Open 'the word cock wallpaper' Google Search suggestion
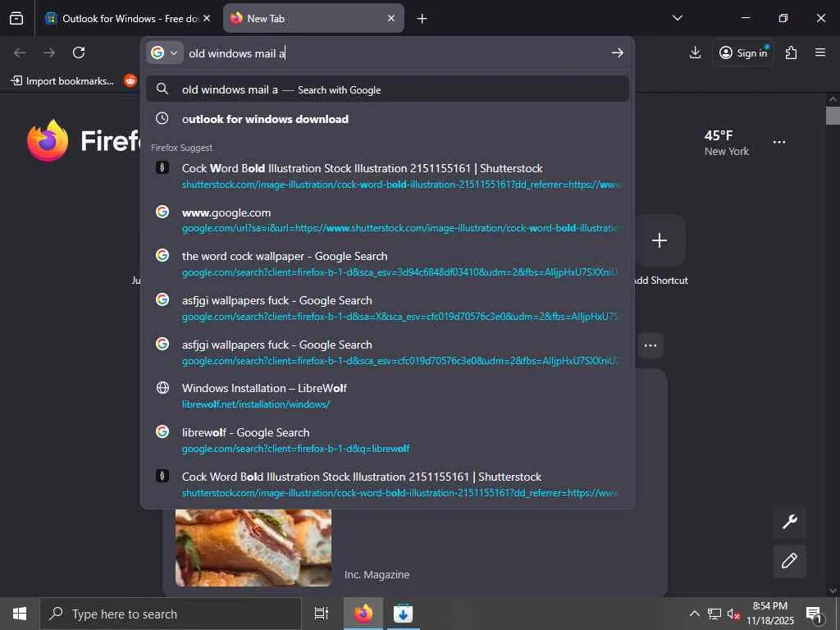This screenshot has height=630, width=840. click(x=387, y=263)
